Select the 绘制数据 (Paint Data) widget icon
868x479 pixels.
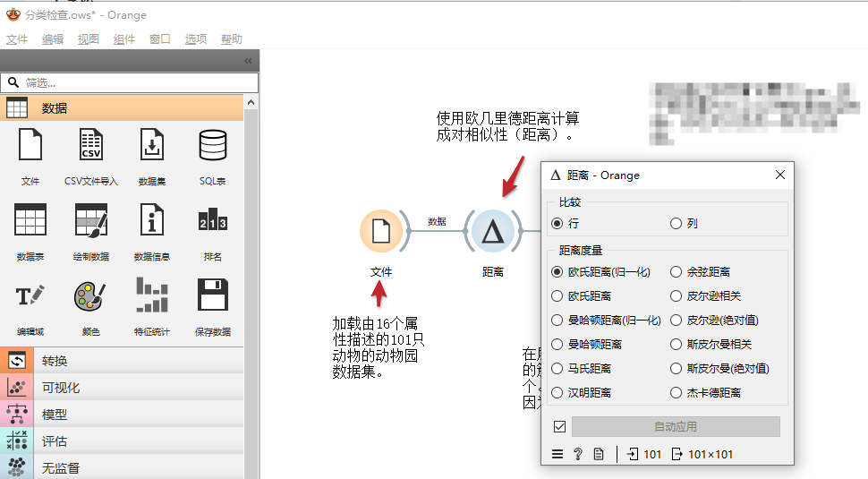click(90, 220)
